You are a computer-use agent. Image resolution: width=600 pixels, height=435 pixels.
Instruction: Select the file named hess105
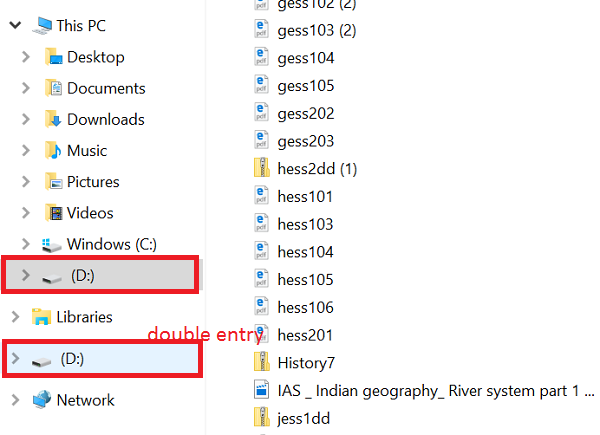pos(305,279)
